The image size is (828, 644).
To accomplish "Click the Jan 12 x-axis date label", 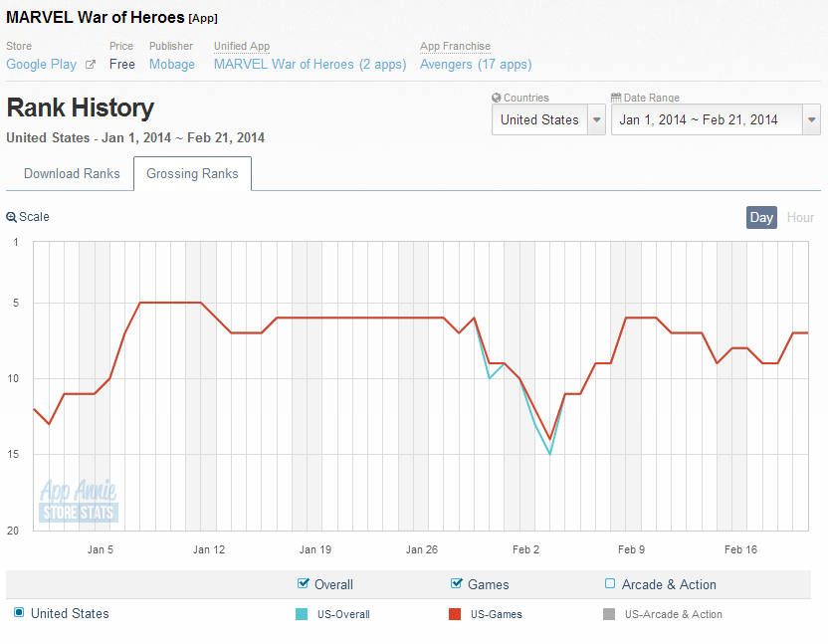I will pyautogui.click(x=209, y=549).
